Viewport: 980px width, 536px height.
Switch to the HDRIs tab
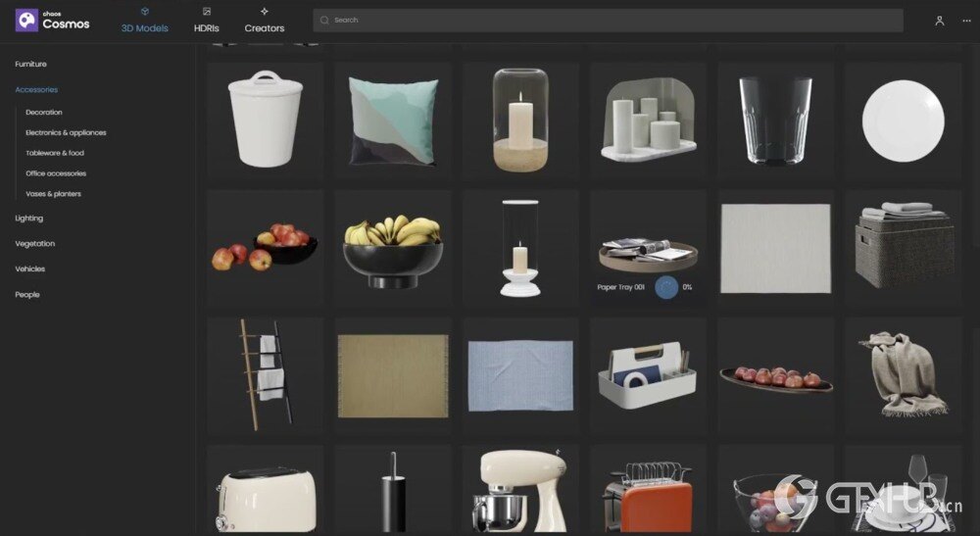click(x=206, y=21)
